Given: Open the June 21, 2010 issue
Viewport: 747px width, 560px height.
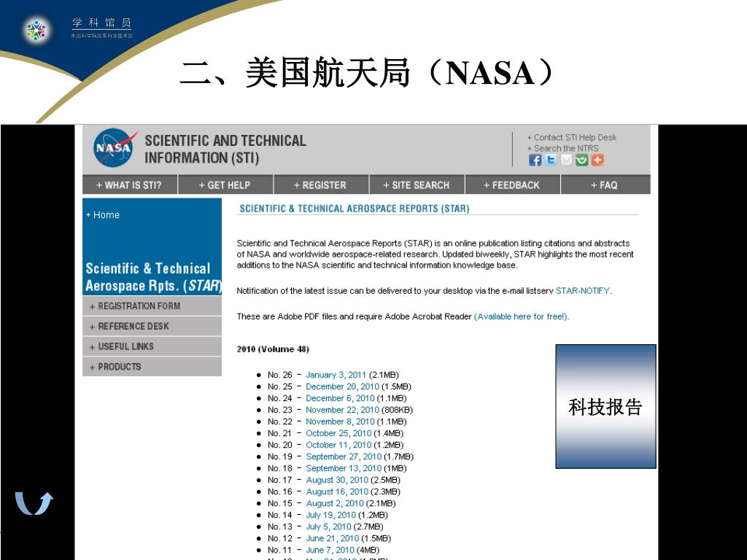Looking at the screenshot, I should point(333,538).
